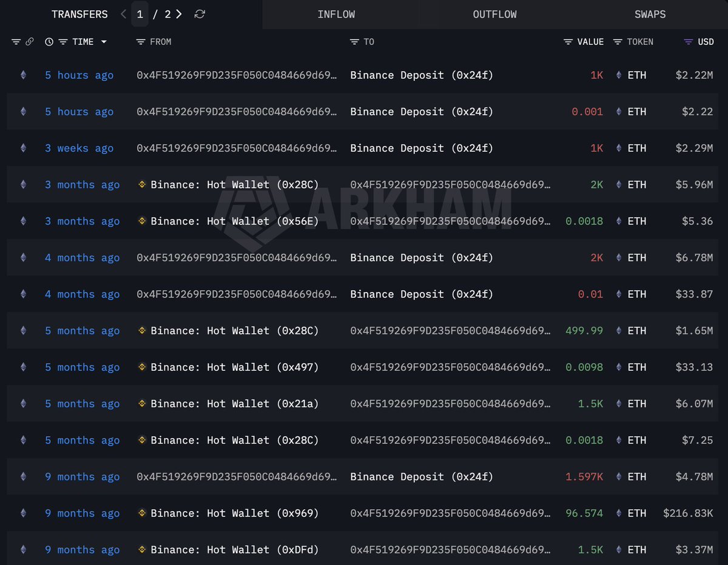
Task: Open Binance: Hot Wallet (0x21a) address
Action: pyautogui.click(x=234, y=404)
